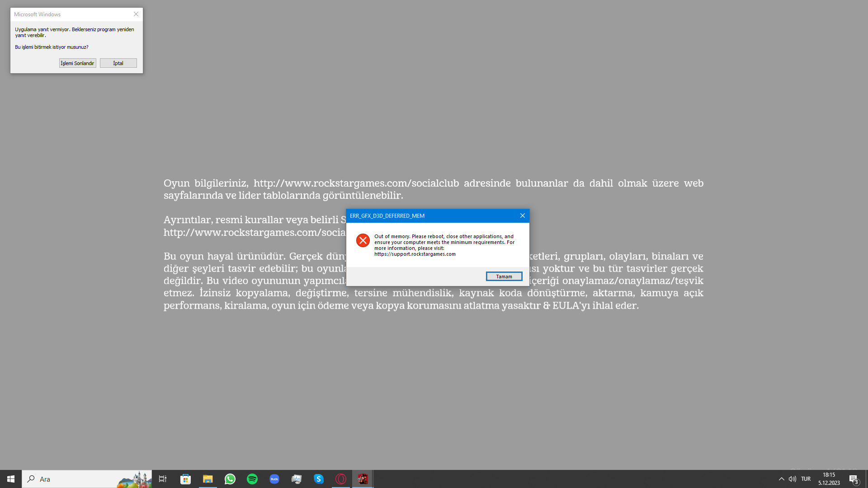The height and width of the screenshot is (488, 868).
Task: Select the Red Dead Redemption taskbar icon
Action: pyautogui.click(x=363, y=479)
